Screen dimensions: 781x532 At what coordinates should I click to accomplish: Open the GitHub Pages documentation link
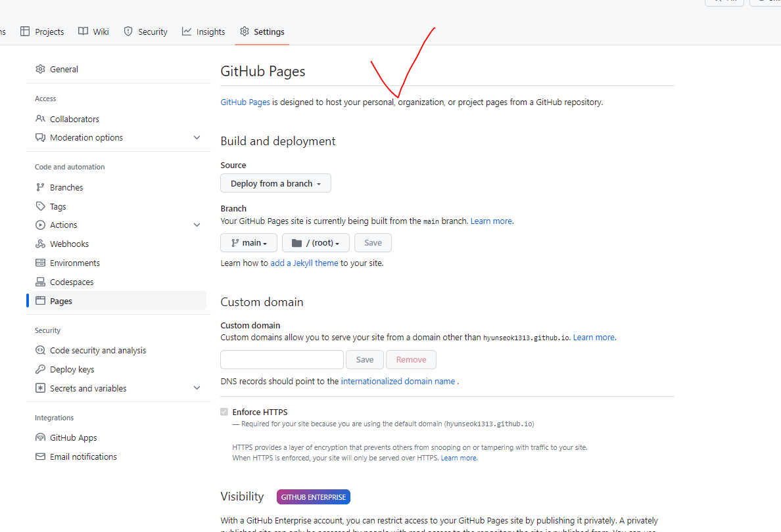click(x=245, y=102)
